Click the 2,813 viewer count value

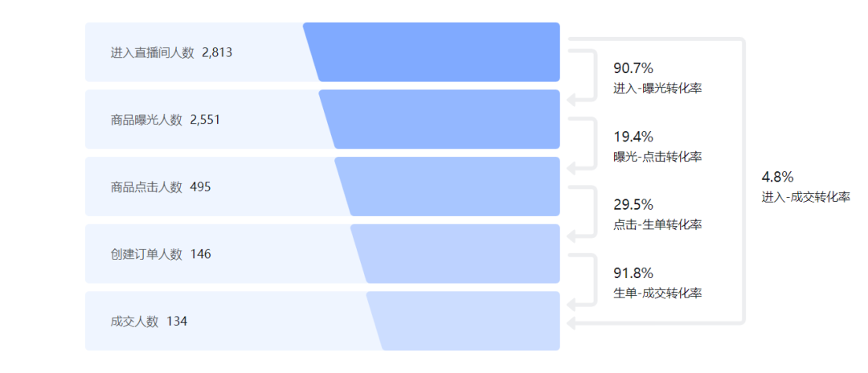coord(217,53)
